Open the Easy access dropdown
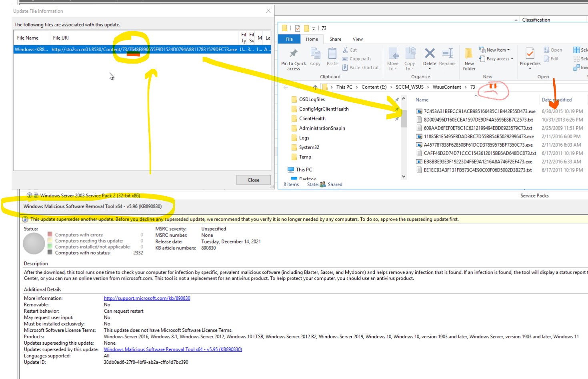The height and width of the screenshot is (379, 588). tap(496, 59)
